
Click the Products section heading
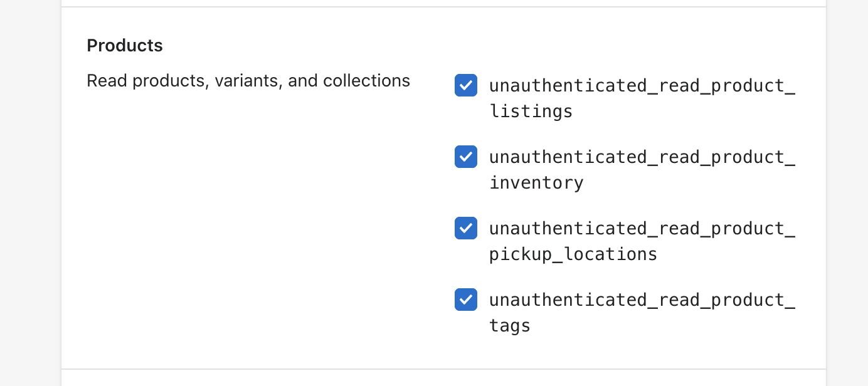coord(125,45)
